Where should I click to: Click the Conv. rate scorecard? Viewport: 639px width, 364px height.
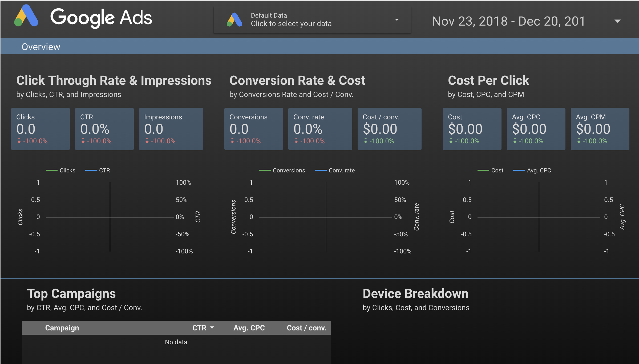320,129
